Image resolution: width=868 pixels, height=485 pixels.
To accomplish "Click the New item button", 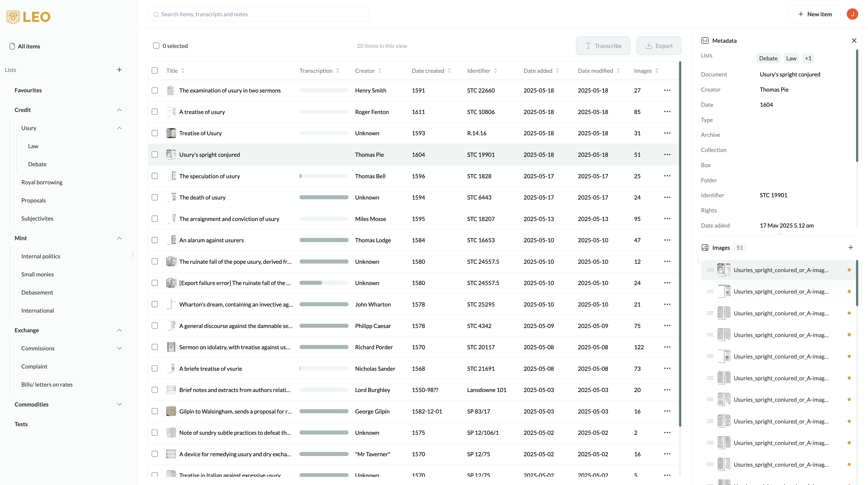I will coord(814,14).
